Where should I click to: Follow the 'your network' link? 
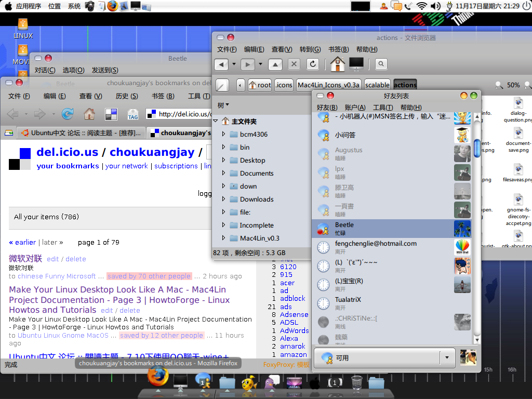(127, 166)
